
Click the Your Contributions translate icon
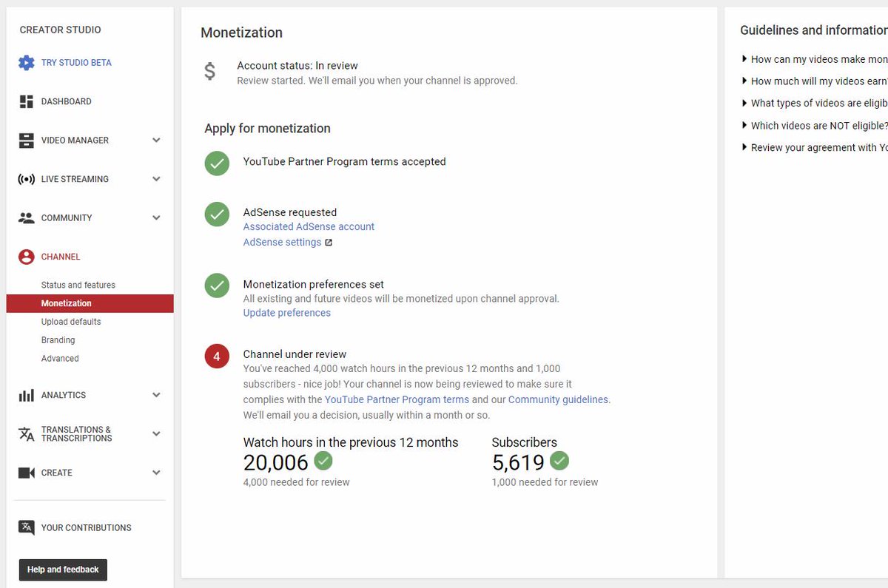(x=27, y=527)
